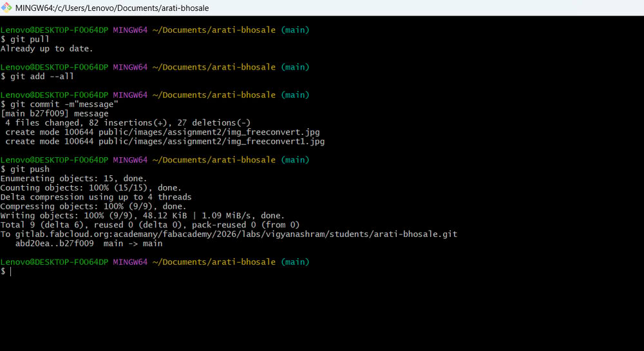Image resolution: width=644 pixels, height=351 pixels.
Task: Click the create mode line for img_freeconvert1.jpg
Action: (165, 142)
